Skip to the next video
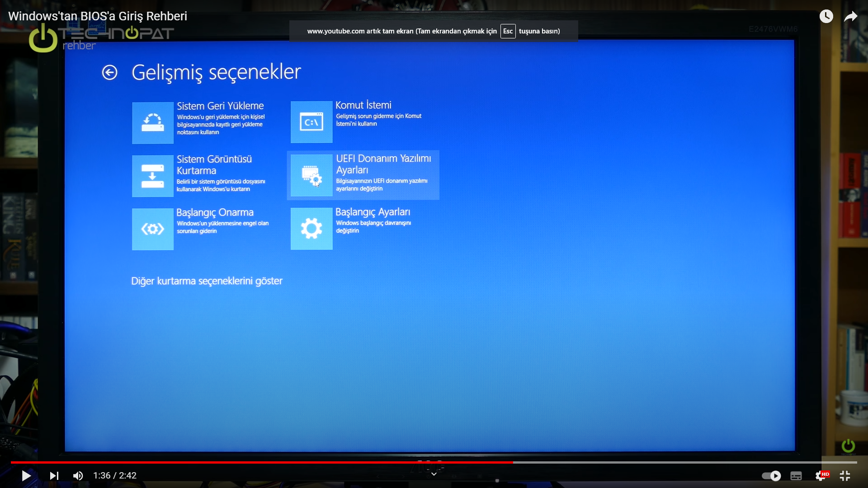Screen dimensions: 868x488 tap(54, 476)
